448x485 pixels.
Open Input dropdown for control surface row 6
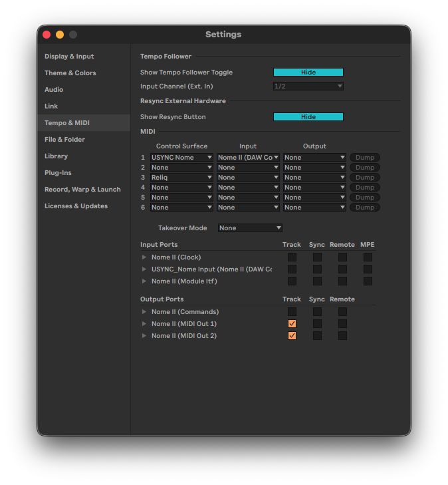tap(248, 208)
